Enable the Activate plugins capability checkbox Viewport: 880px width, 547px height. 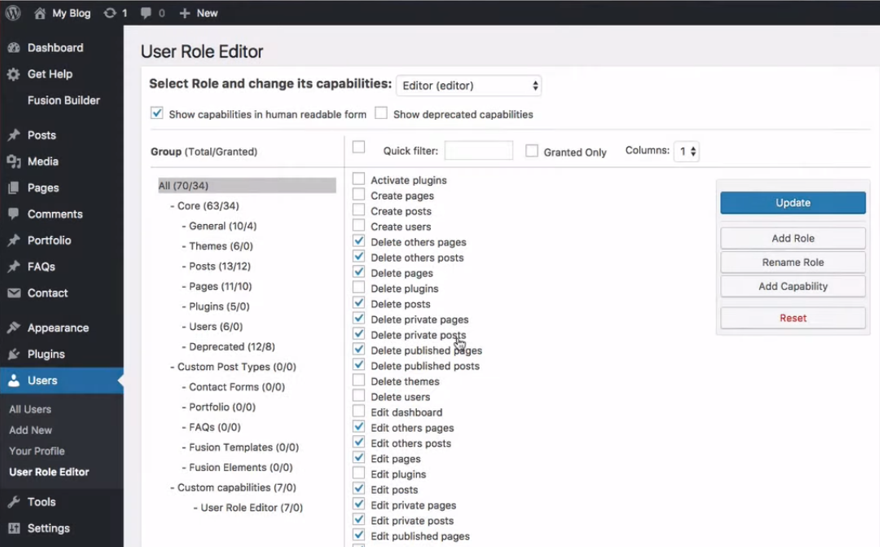tap(359, 180)
